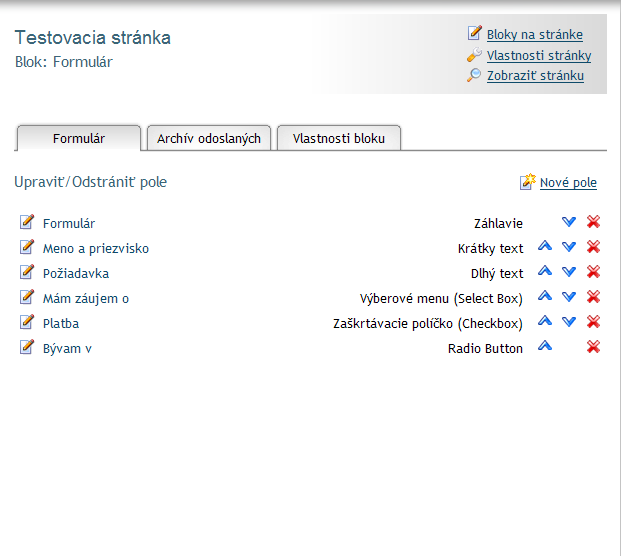Delete the Mám záujem o field
This screenshot has height=556, width=621.
click(x=593, y=297)
